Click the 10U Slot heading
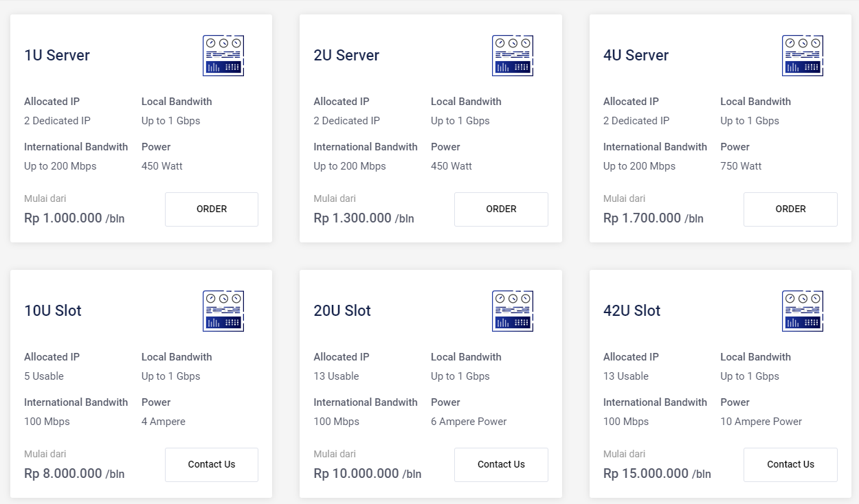 (53, 311)
